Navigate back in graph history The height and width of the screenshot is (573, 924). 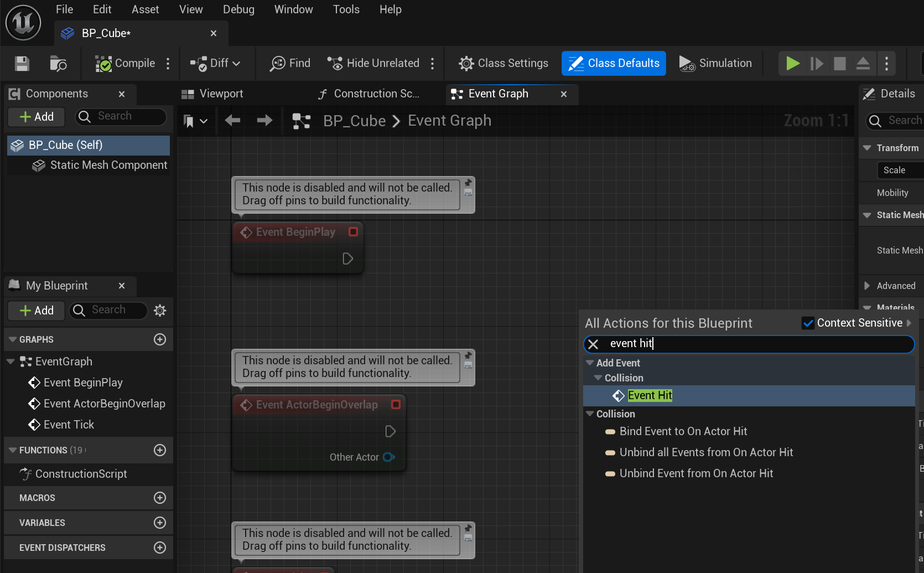(x=233, y=120)
